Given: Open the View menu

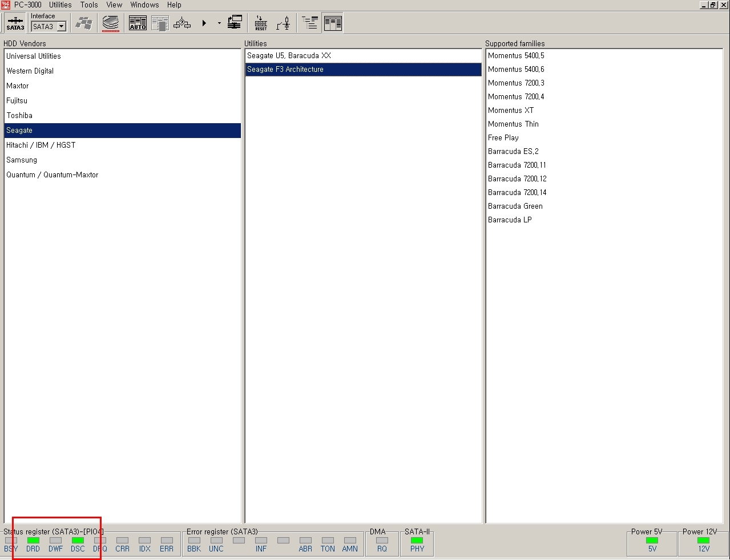Looking at the screenshot, I should (x=114, y=5).
